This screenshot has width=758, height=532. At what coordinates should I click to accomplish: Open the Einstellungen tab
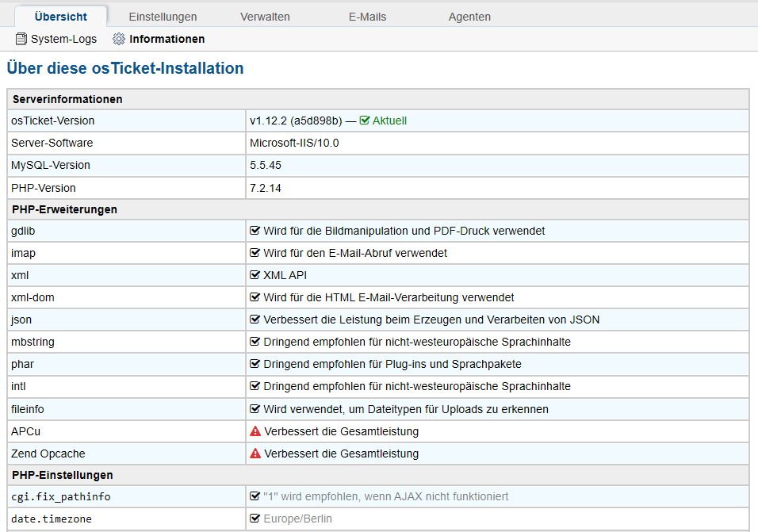pyautogui.click(x=163, y=17)
